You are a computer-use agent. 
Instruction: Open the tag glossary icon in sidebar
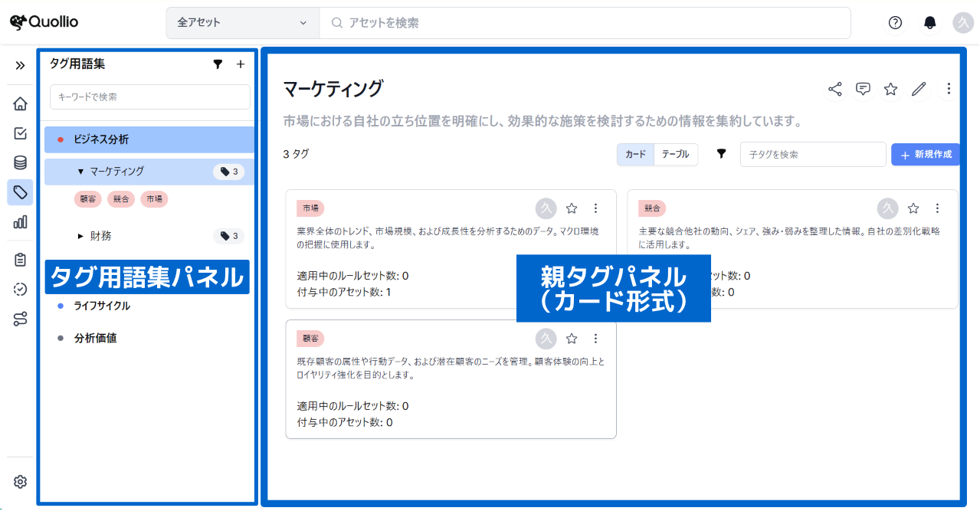point(21,192)
